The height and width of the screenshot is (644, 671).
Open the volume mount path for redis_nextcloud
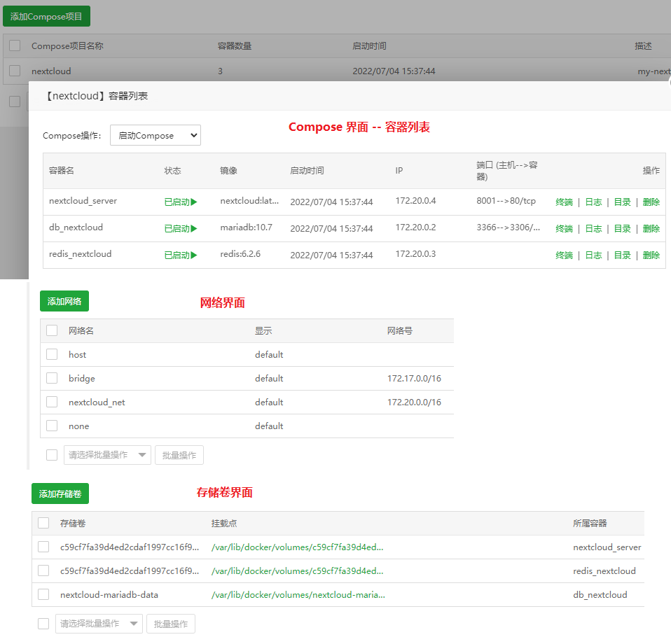tap(297, 571)
